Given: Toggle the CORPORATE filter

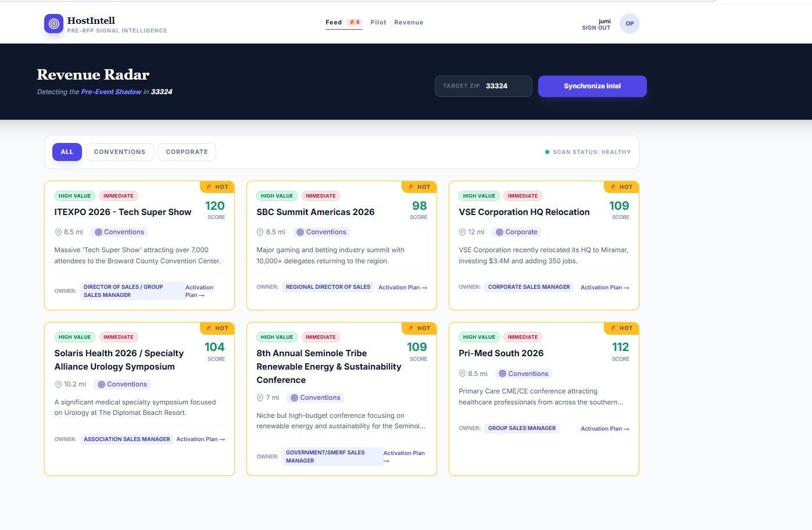Looking at the screenshot, I should coord(187,152).
